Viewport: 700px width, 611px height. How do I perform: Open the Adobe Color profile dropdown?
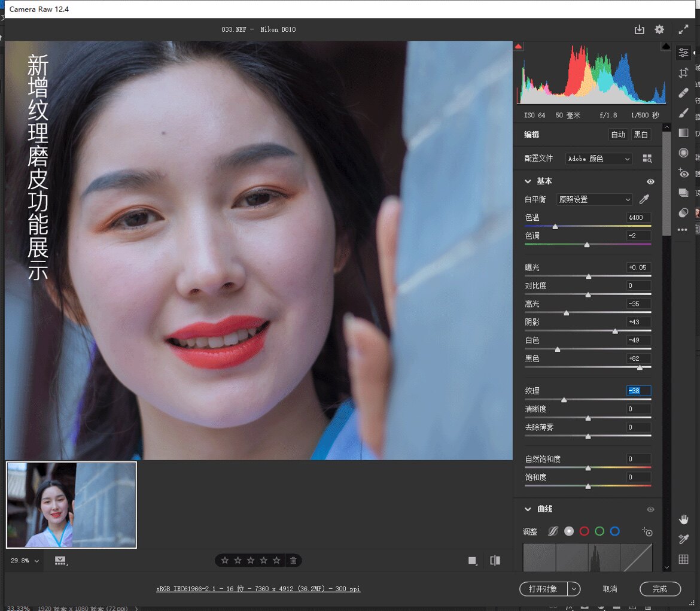point(599,159)
